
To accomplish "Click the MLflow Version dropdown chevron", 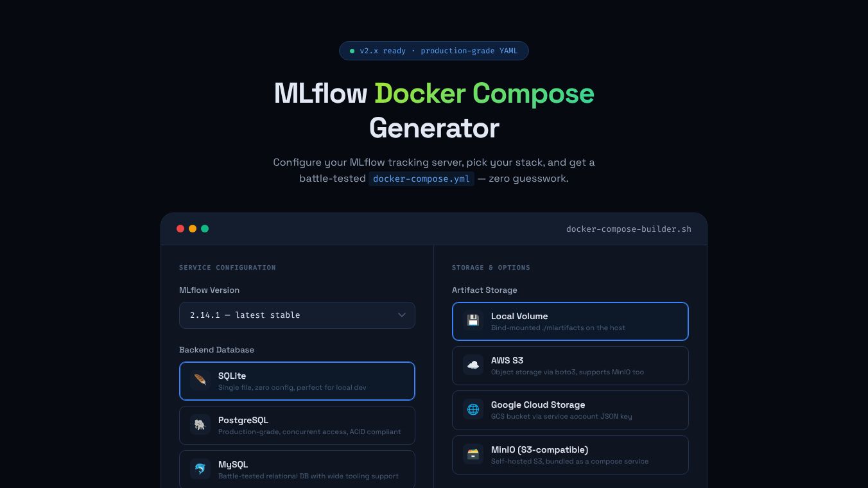I will tap(402, 315).
